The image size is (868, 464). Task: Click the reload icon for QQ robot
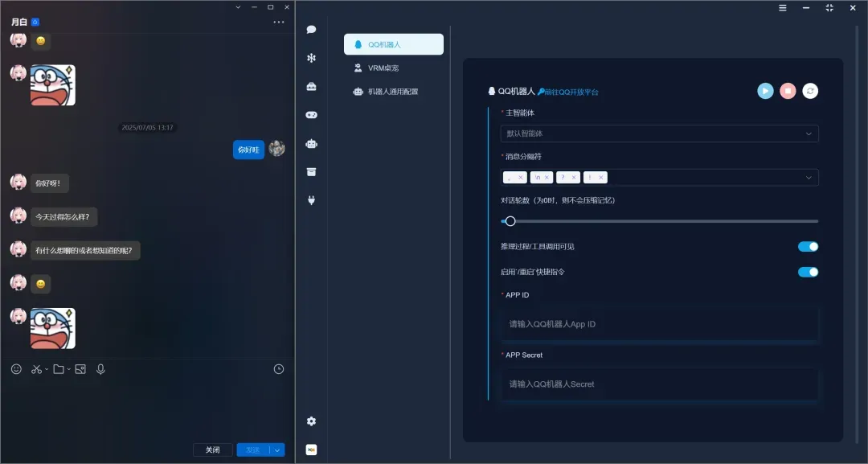[810, 91]
